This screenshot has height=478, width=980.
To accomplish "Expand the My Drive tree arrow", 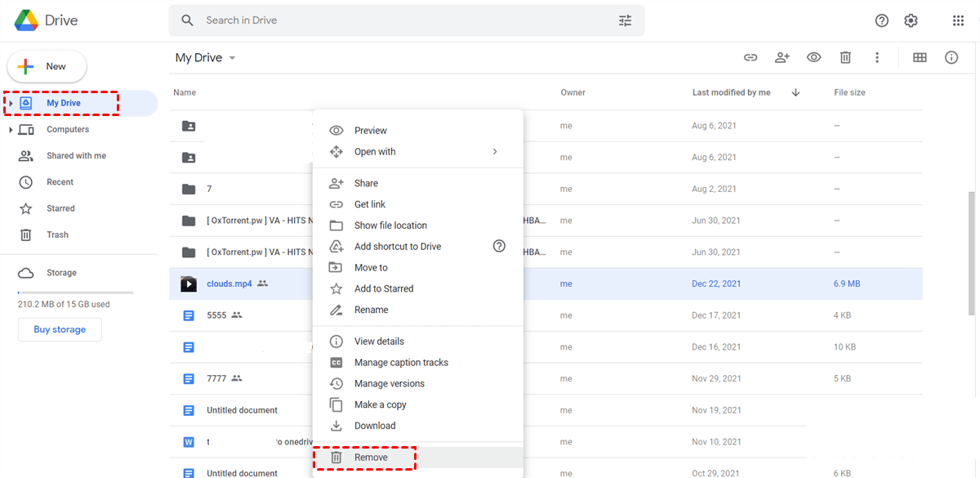I will (x=11, y=104).
